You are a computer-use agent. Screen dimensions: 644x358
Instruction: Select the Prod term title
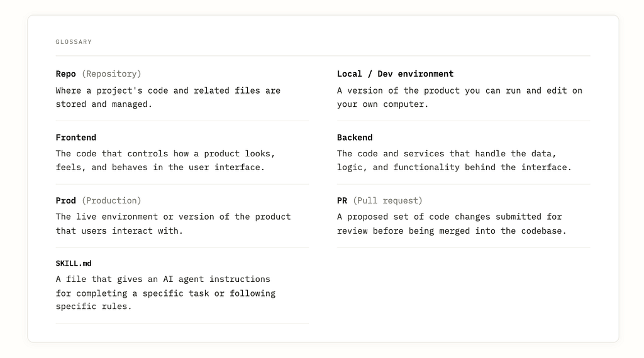tap(65, 200)
